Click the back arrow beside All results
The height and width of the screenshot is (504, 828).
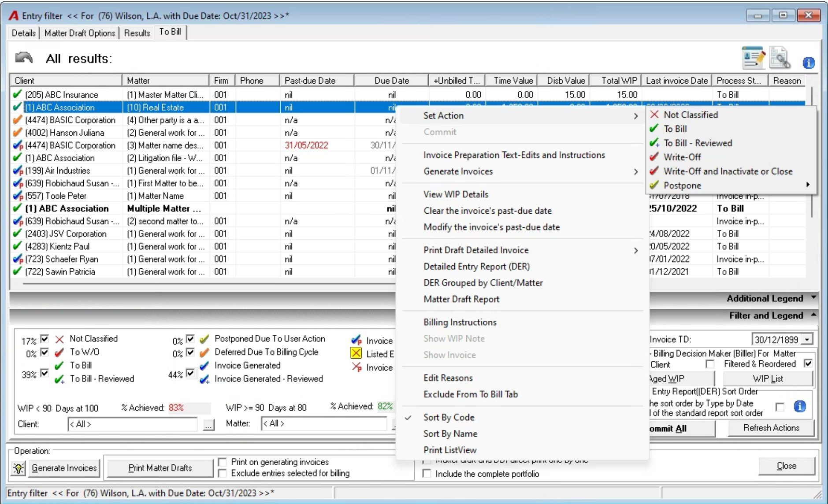click(x=24, y=58)
